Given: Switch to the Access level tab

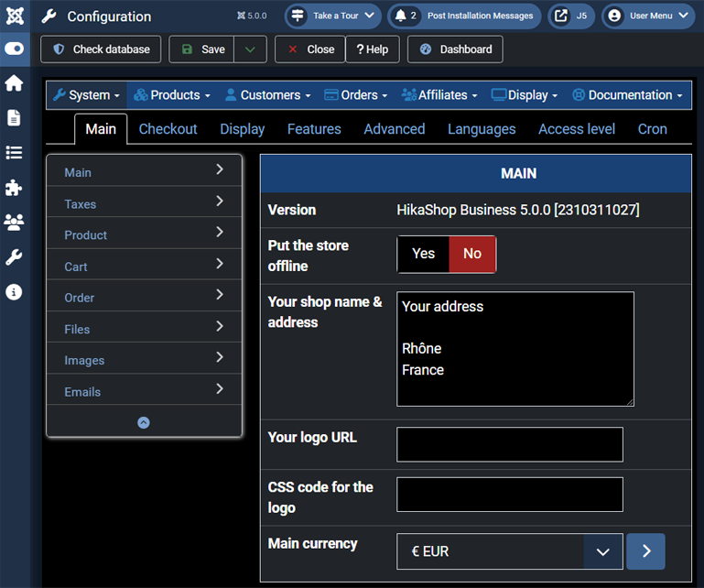Looking at the screenshot, I should click(x=577, y=129).
